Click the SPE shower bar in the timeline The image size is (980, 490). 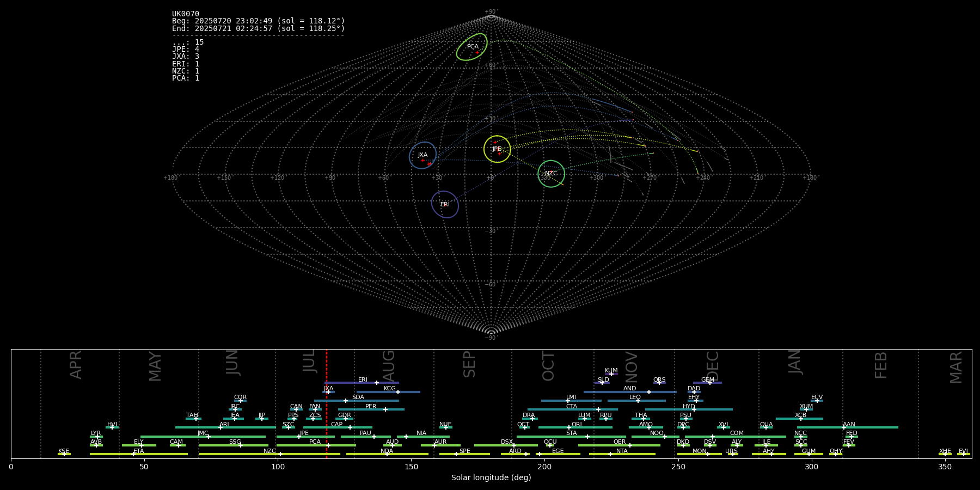click(x=464, y=454)
